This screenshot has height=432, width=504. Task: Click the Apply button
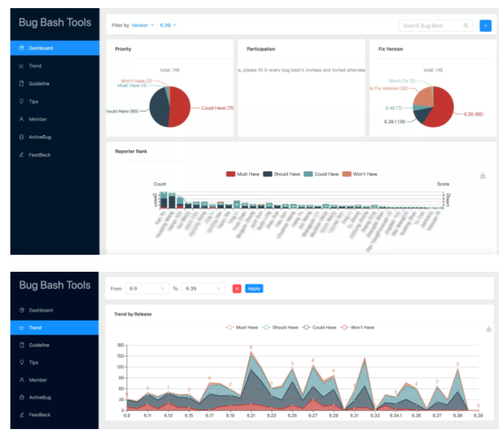click(x=253, y=288)
